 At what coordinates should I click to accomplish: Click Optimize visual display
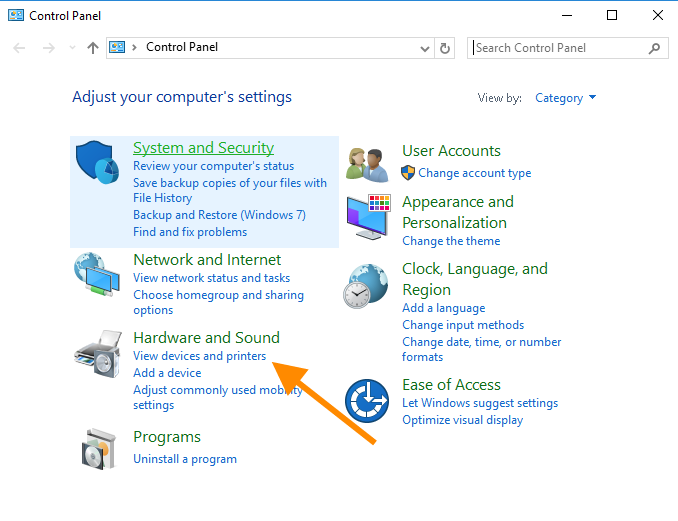[462, 420]
